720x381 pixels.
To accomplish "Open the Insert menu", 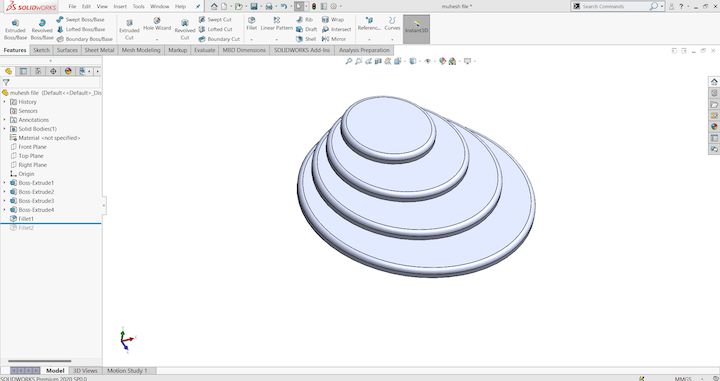I will coord(120,6).
